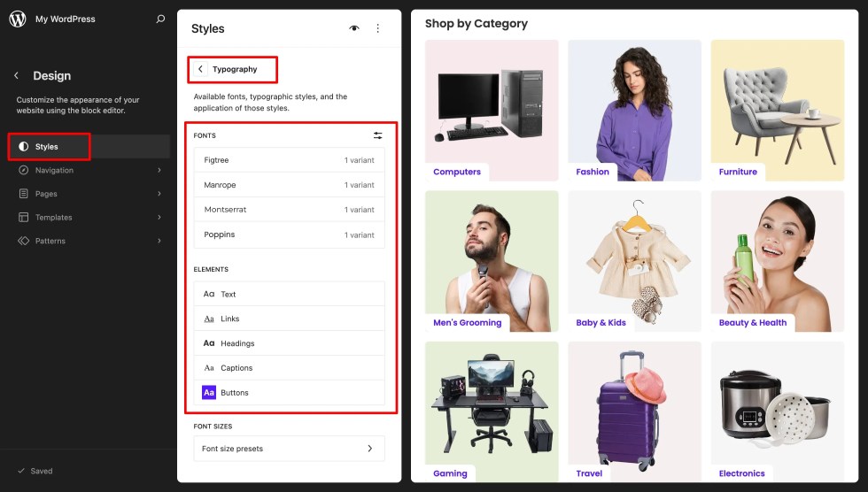Click the Navigation compass icon
This screenshot has height=492, width=868.
click(x=23, y=170)
